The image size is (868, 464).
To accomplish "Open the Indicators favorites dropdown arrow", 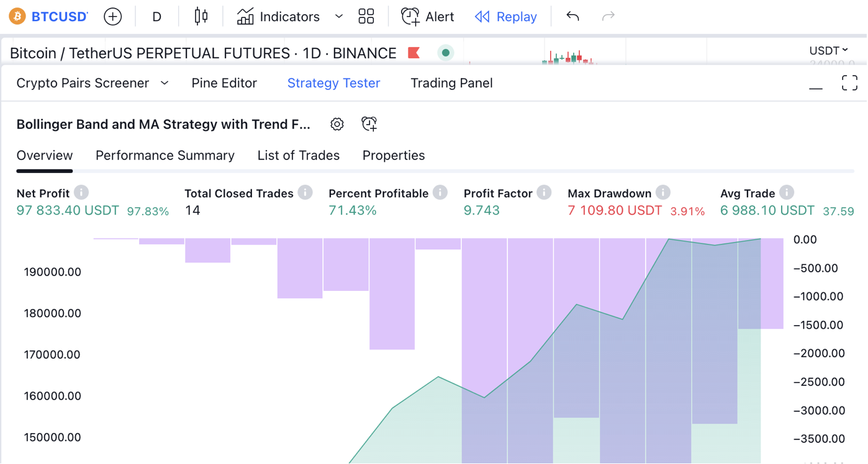I will pos(339,17).
